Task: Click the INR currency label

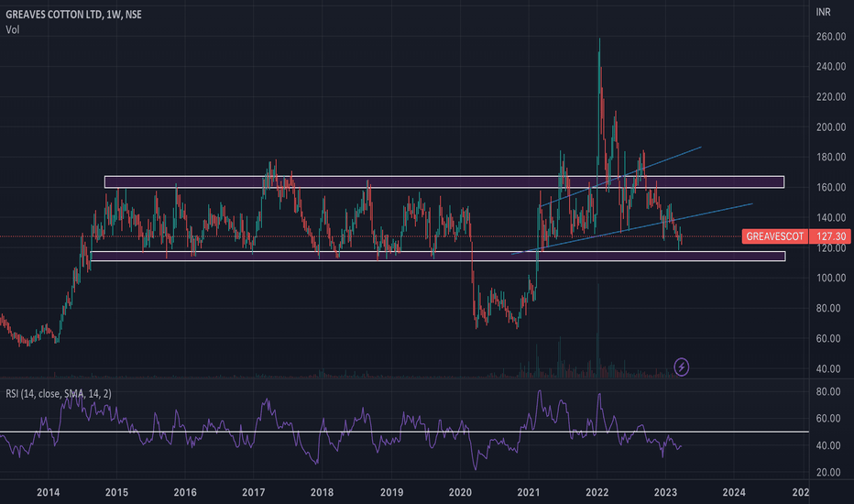Action: click(824, 12)
